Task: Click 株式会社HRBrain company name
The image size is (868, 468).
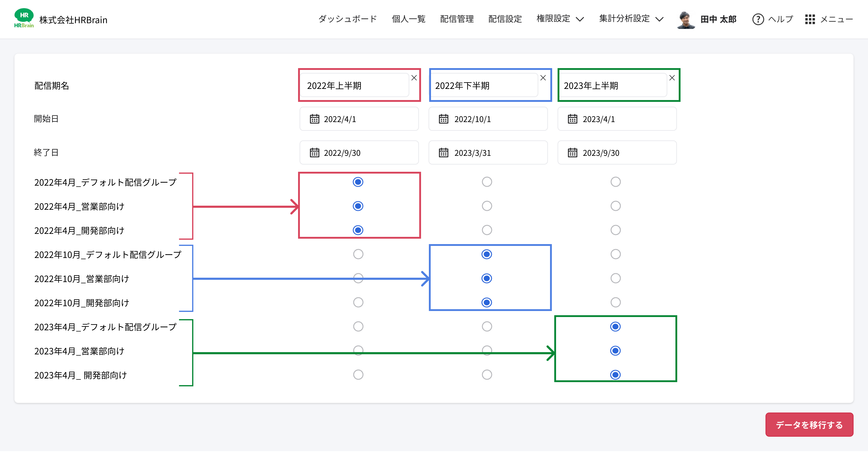Action: (73, 20)
